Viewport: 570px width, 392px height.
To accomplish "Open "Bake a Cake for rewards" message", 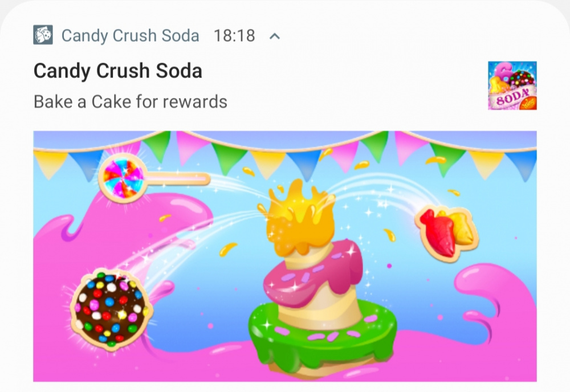I will pos(130,102).
